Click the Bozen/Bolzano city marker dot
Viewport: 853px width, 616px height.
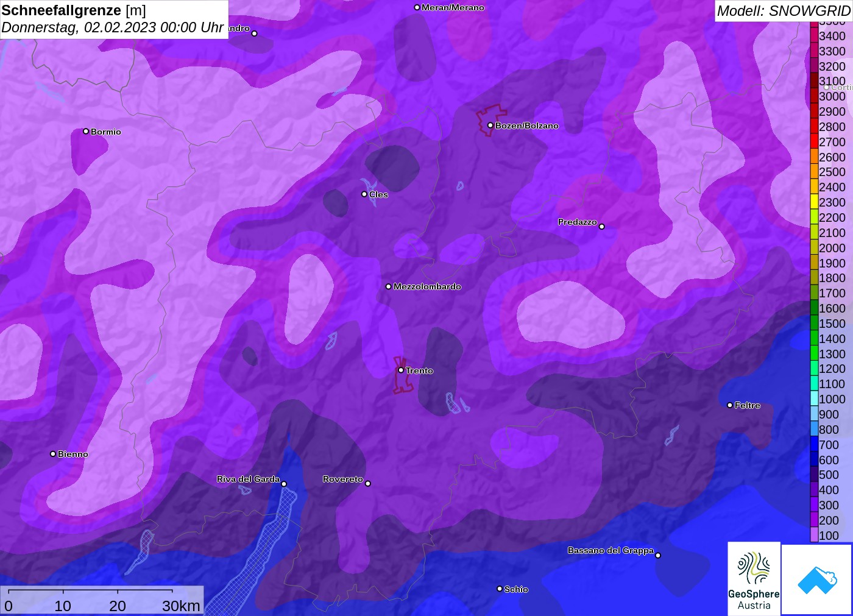pos(490,126)
